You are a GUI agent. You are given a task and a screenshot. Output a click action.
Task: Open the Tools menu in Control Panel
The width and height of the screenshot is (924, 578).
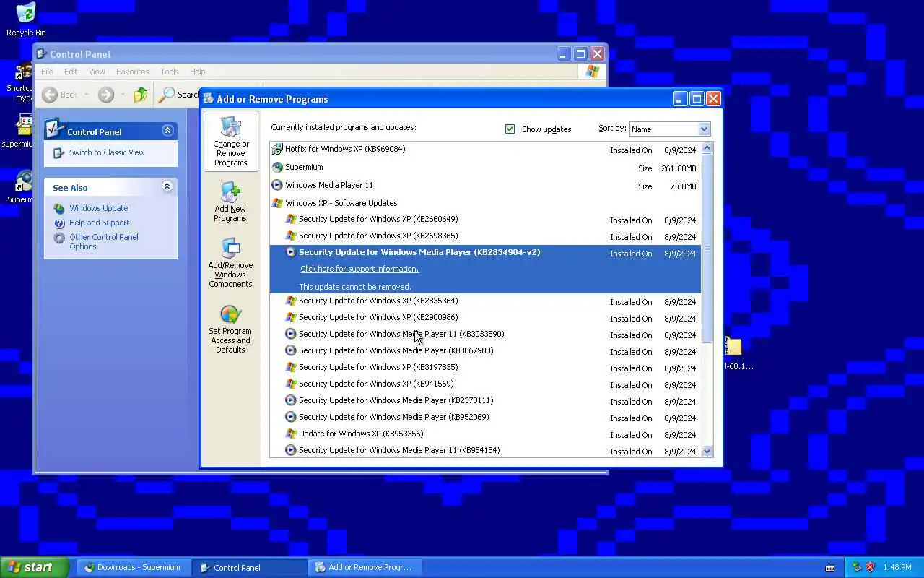pyautogui.click(x=170, y=72)
